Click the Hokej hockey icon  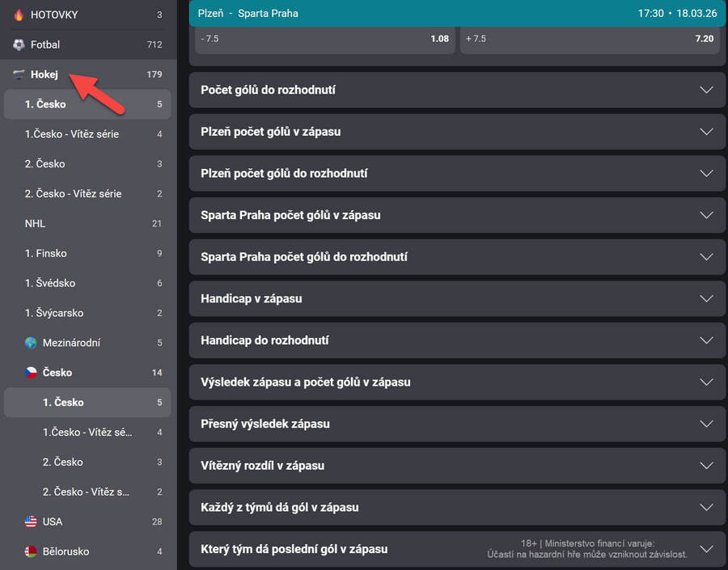[x=19, y=74]
